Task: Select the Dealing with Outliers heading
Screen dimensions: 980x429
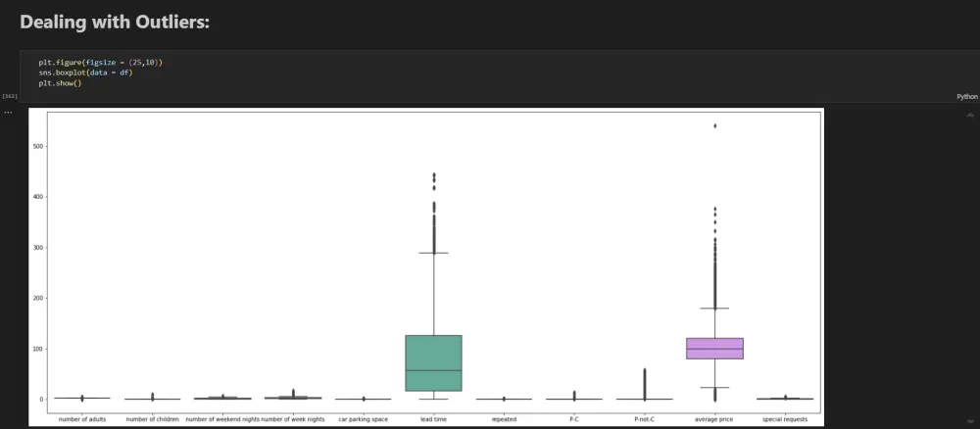Action: pyautogui.click(x=115, y=23)
